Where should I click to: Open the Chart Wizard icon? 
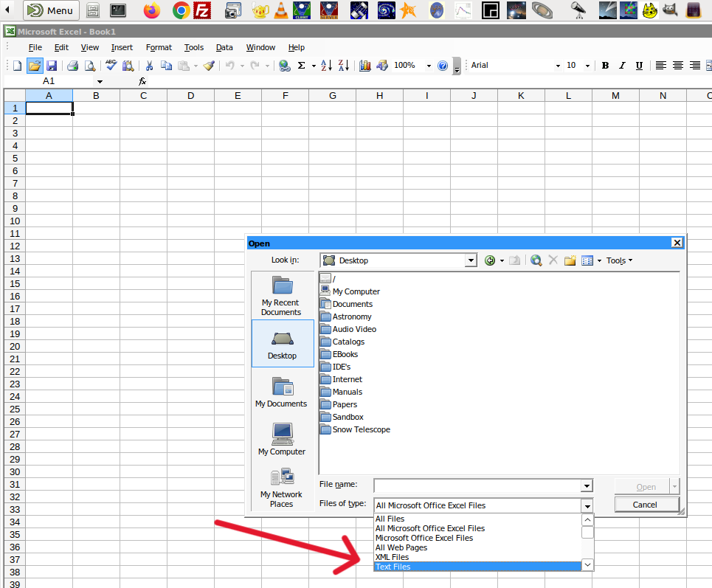pos(365,66)
